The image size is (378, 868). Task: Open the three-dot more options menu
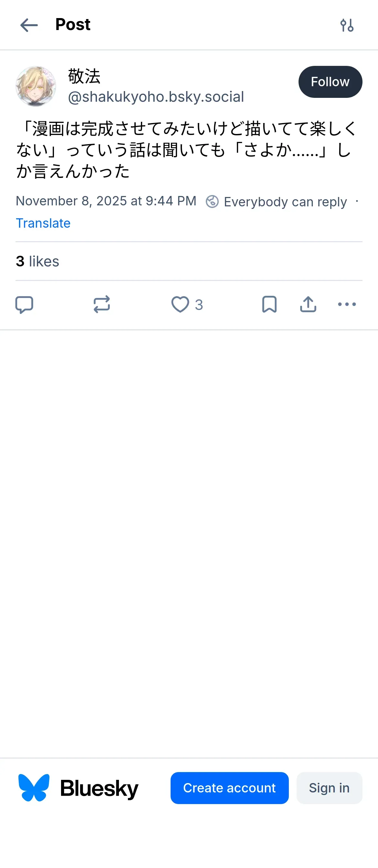[347, 305]
